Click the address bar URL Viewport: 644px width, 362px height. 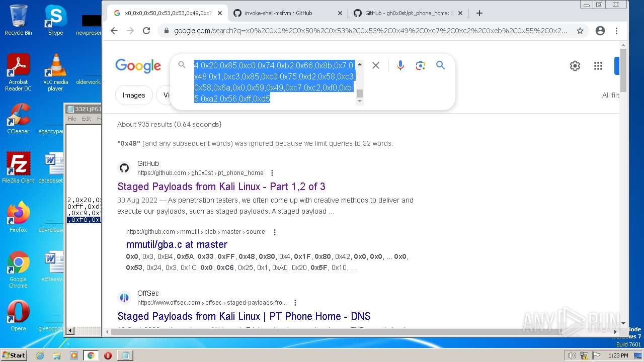pyautogui.click(x=370, y=31)
